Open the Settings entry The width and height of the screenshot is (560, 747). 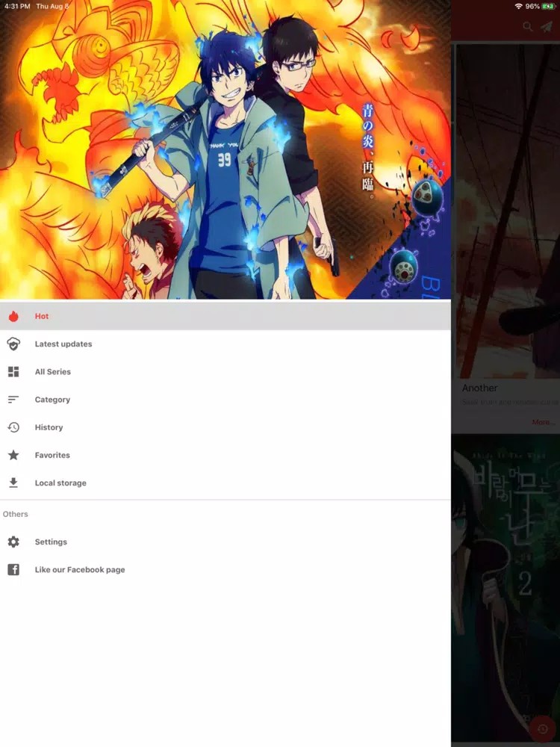[x=225, y=542]
